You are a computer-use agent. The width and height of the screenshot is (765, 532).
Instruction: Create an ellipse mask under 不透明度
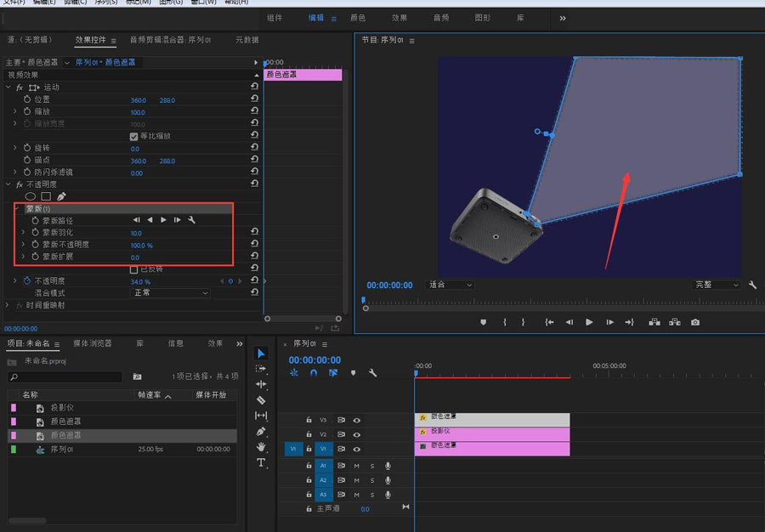click(x=31, y=196)
